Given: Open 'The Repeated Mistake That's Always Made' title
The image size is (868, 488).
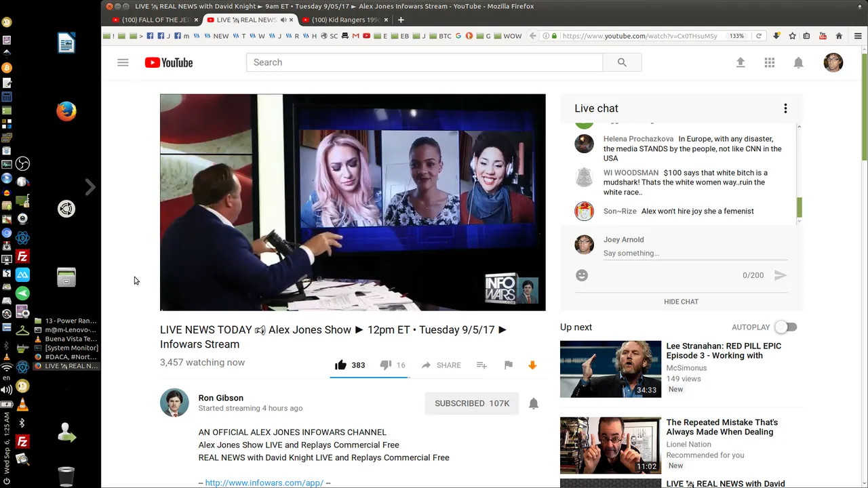Looking at the screenshot, I should 722,427.
